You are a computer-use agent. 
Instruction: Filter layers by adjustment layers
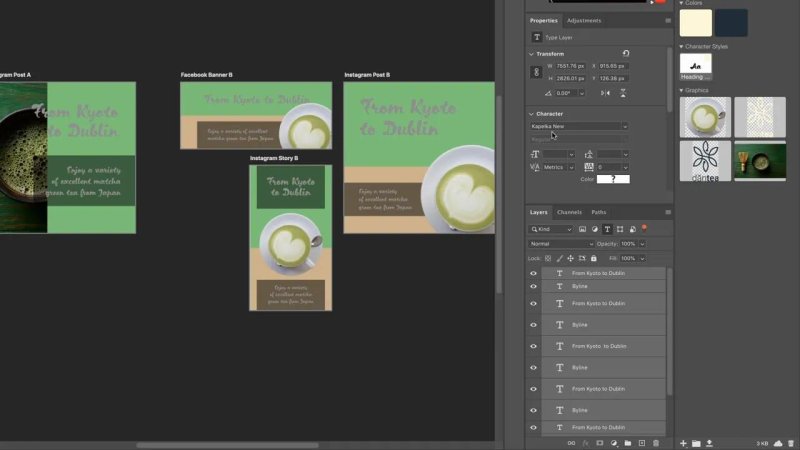594,229
